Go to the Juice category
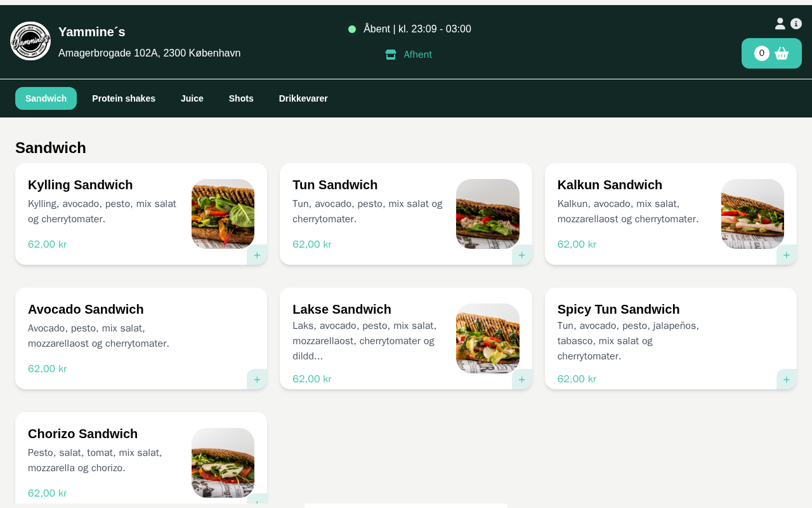The width and height of the screenshot is (812, 508). [x=192, y=98]
